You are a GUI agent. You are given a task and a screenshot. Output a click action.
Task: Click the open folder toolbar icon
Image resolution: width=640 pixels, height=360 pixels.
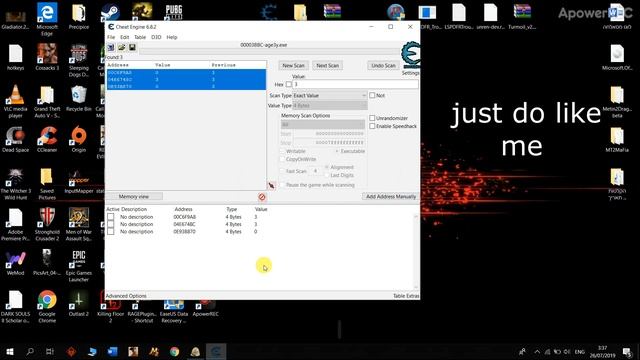point(121,48)
